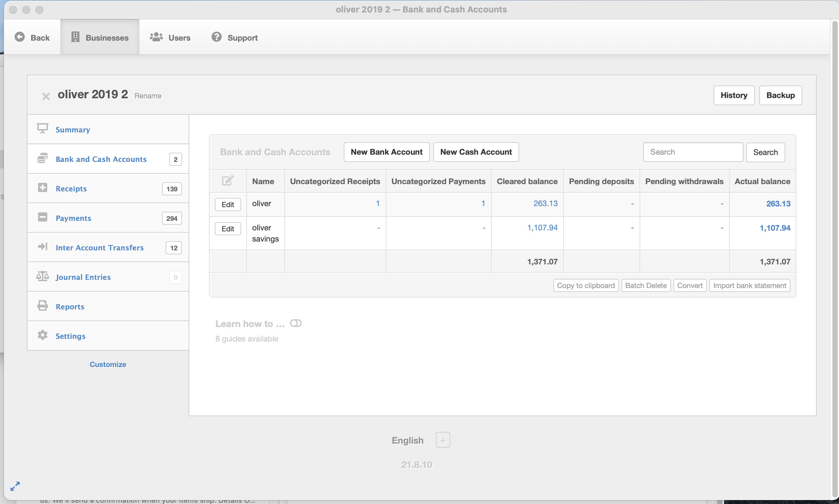Click the plus button next to English

click(x=443, y=440)
